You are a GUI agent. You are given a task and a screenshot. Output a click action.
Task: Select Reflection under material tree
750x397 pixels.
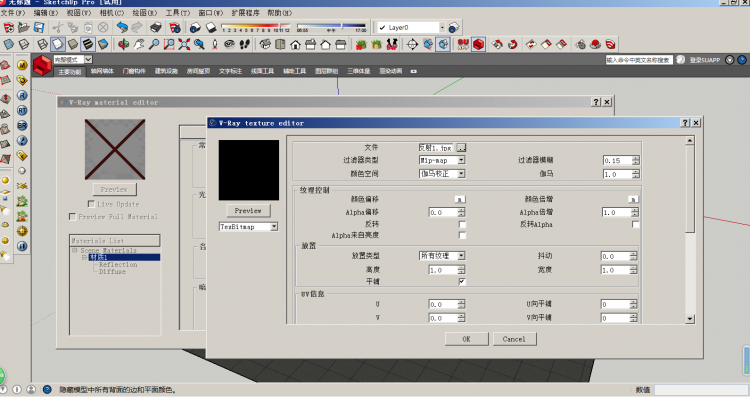[118, 265]
